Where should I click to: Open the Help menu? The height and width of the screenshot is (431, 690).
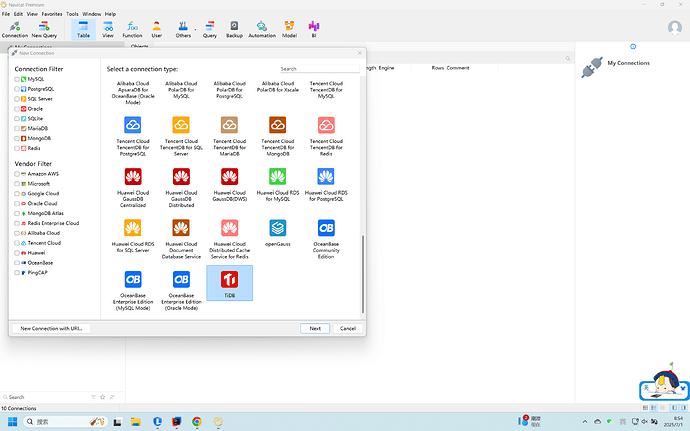[110, 14]
